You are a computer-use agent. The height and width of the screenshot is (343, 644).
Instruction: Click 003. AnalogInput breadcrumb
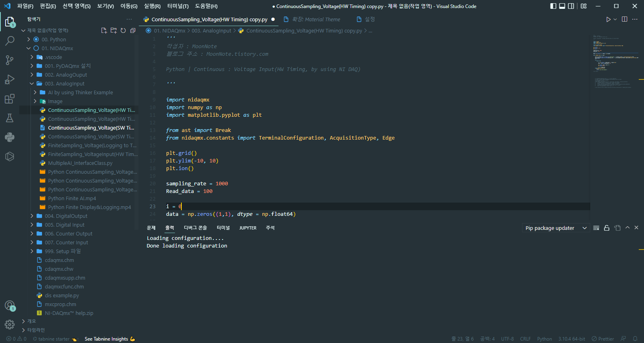coord(211,30)
